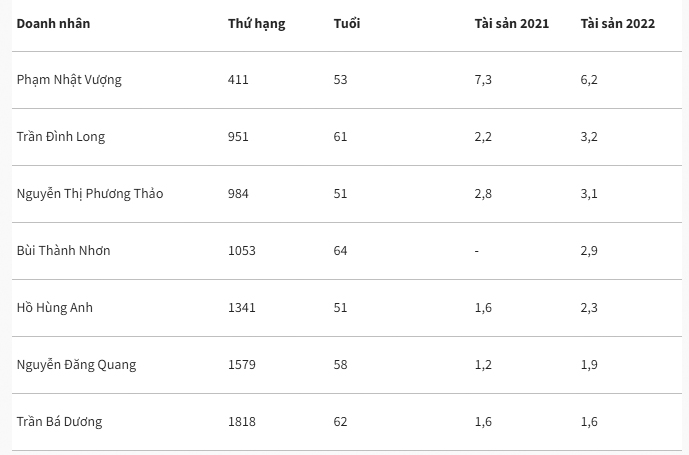
Task: Click the name Trần Bá Dương
Action: point(59,422)
